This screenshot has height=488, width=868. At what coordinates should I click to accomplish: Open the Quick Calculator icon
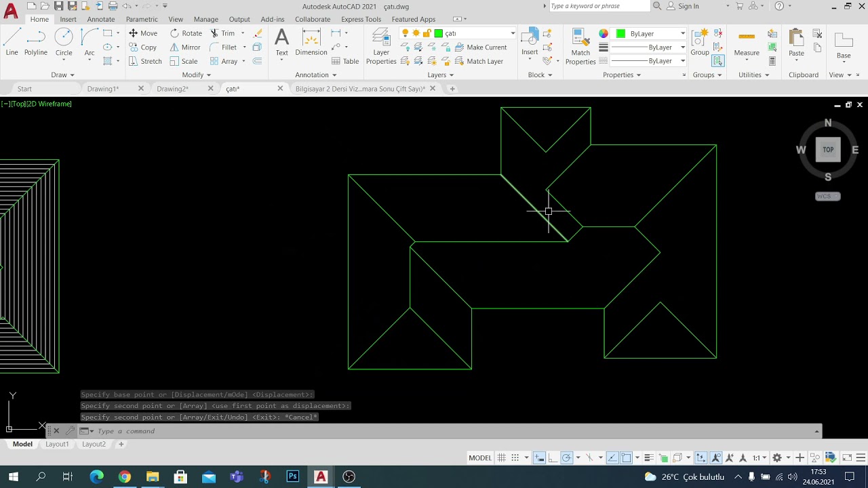click(772, 61)
